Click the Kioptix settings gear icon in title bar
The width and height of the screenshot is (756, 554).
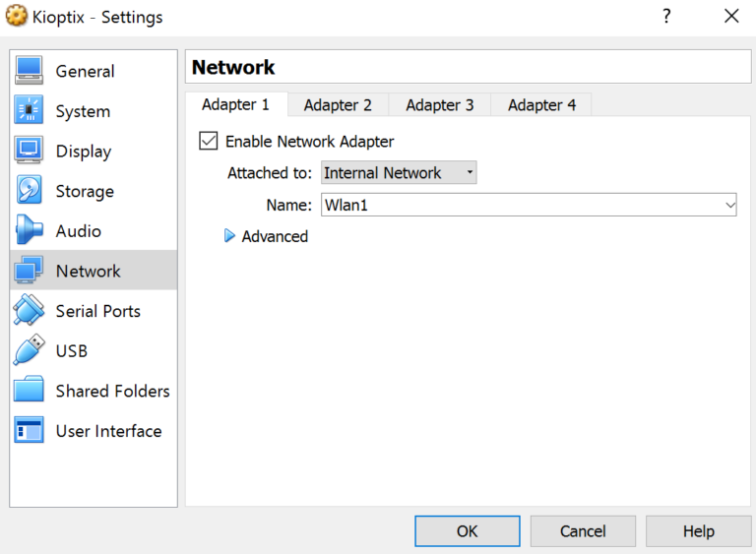pos(17,16)
